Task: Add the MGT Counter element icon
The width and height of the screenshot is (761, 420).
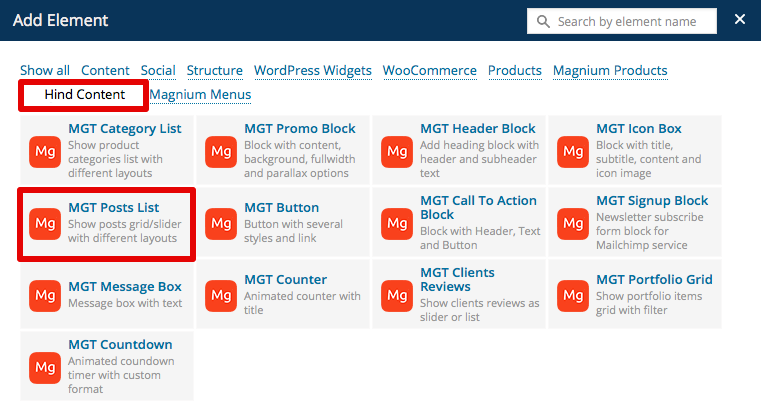Action: point(220,295)
